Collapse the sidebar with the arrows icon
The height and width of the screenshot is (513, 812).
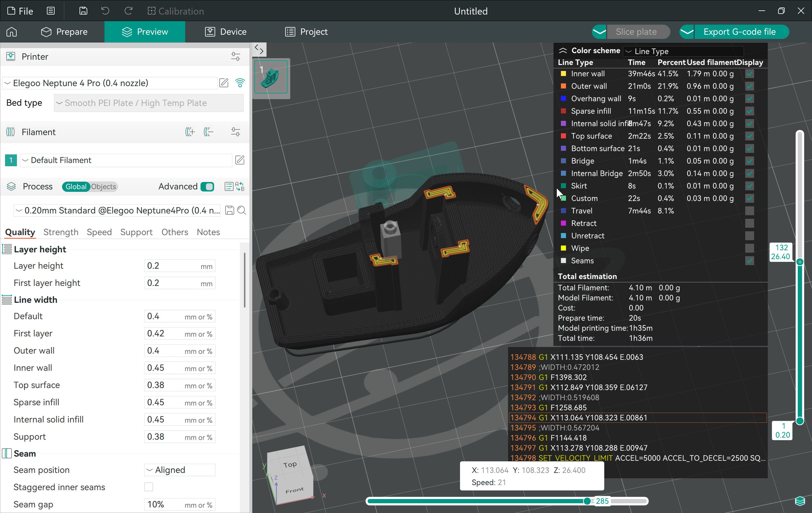pos(259,50)
